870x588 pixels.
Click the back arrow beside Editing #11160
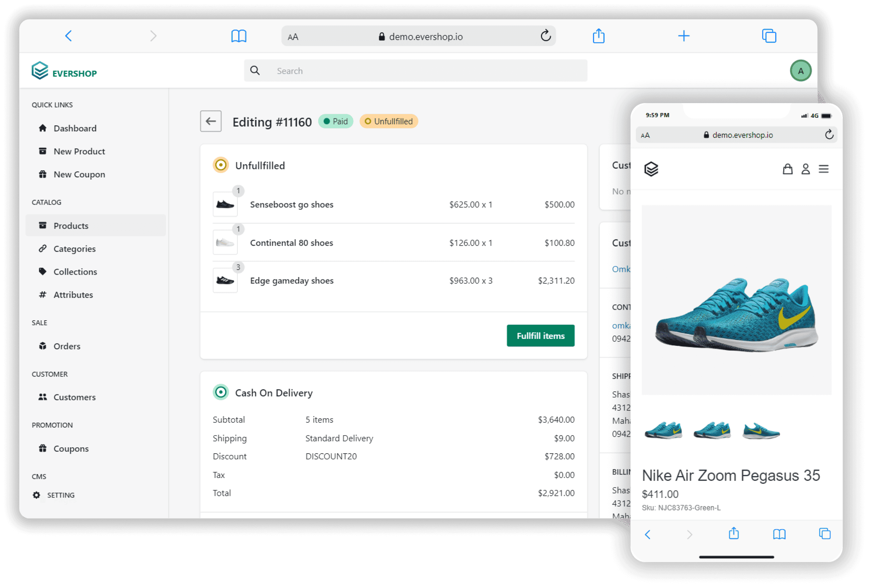(x=211, y=121)
